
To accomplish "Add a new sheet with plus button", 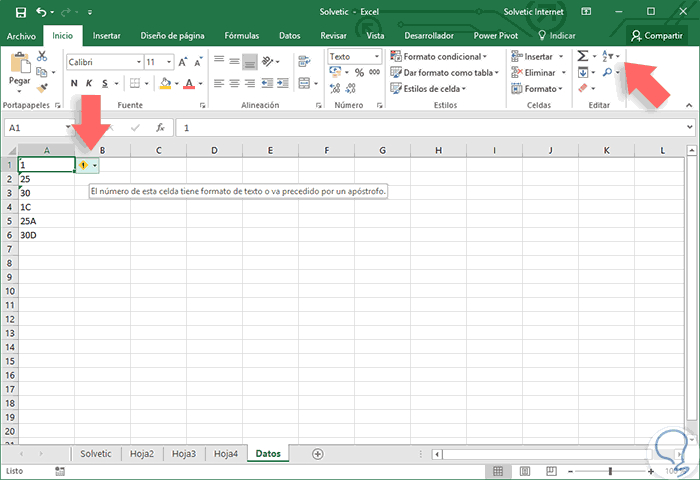I will click(317, 454).
